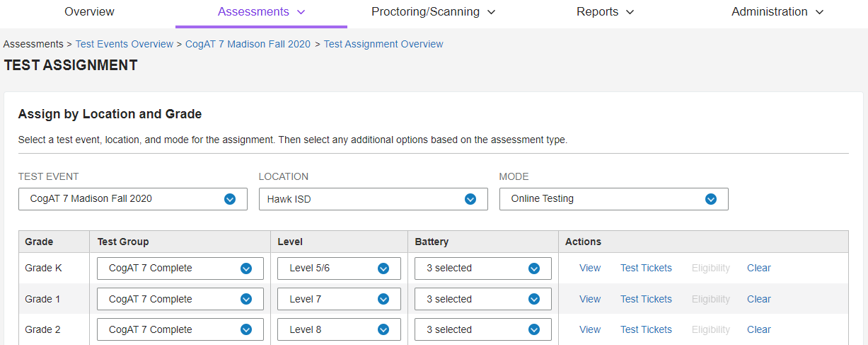Screen dimensions: 868x345
Task: Change the Grade K Test Group selection
Action: [x=180, y=268]
